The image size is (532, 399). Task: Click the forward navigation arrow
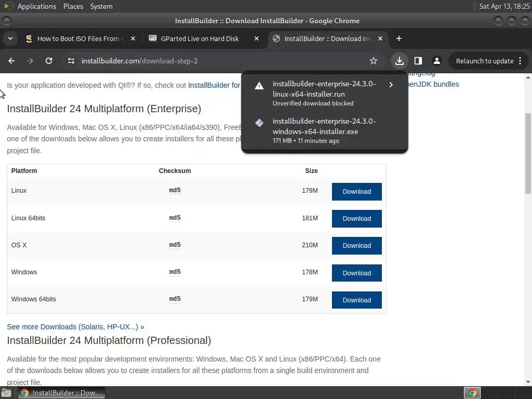pyautogui.click(x=30, y=61)
